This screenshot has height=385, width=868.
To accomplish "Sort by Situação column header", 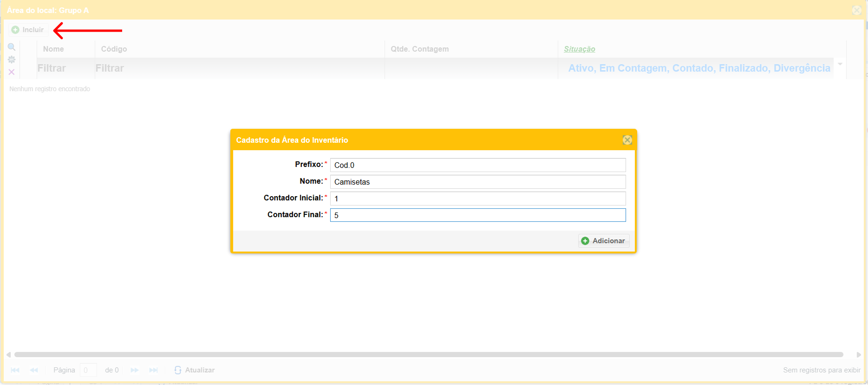I will 579,49.
